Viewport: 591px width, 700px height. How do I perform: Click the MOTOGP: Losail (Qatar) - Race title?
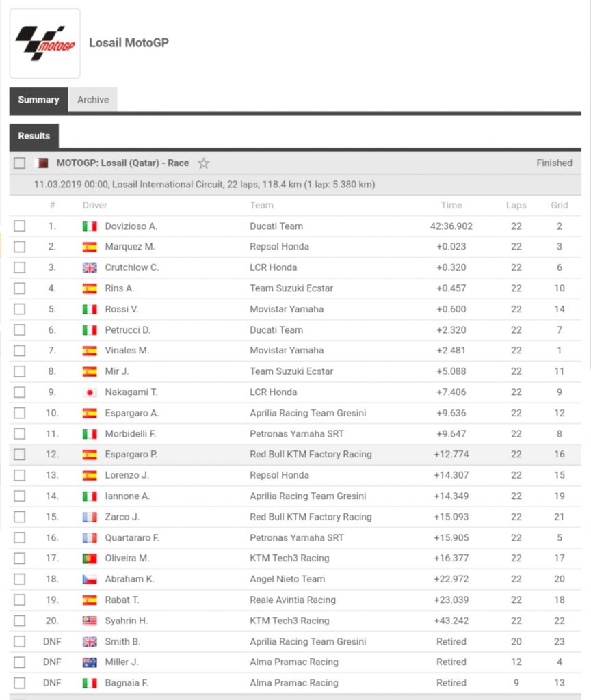(122, 163)
